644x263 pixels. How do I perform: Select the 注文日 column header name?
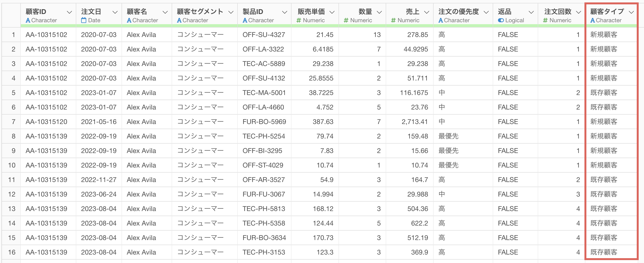[x=91, y=12]
